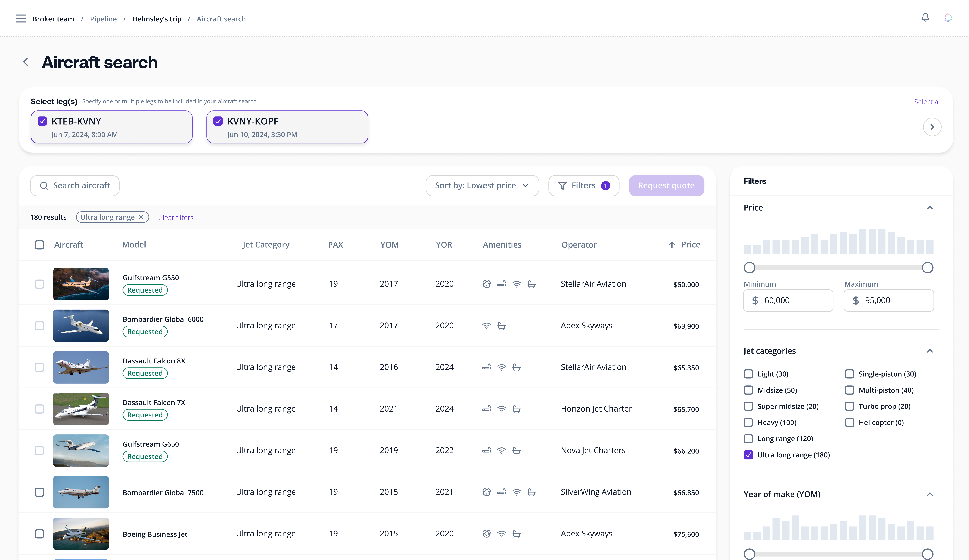Enable the Long range (120) category

(x=748, y=439)
